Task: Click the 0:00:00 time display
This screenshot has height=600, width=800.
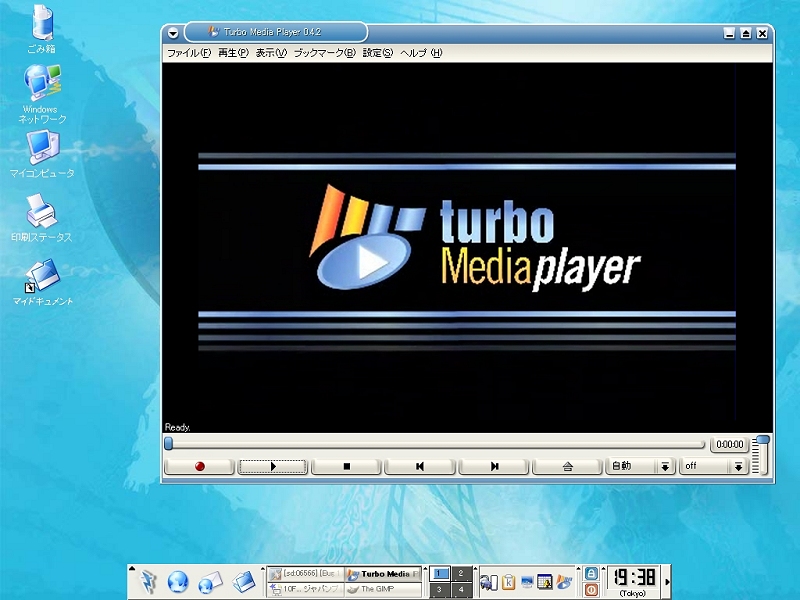Action: (730, 444)
